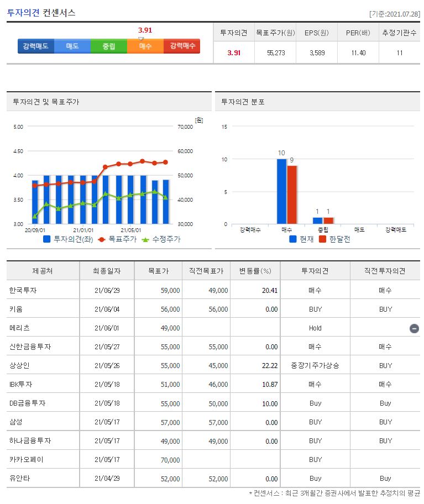This screenshot has width=424, height=504.
Task: Click the 투자의견 column header in provider table
Action: coord(315,271)
